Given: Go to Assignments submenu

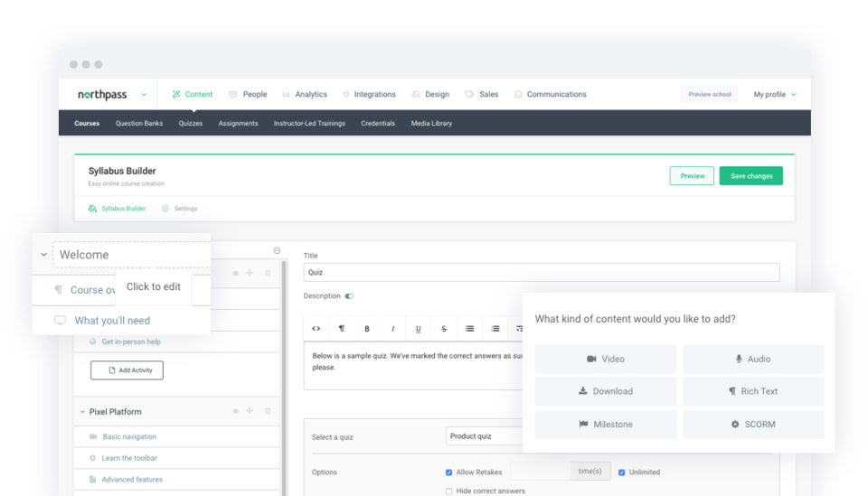Looking at the screenshot, I should 238,123.
